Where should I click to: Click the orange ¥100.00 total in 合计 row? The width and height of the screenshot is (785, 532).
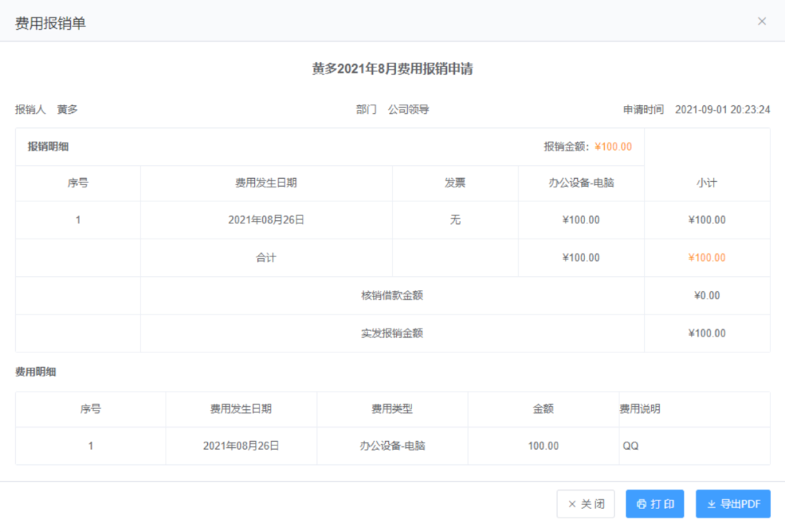pos(707,258)
